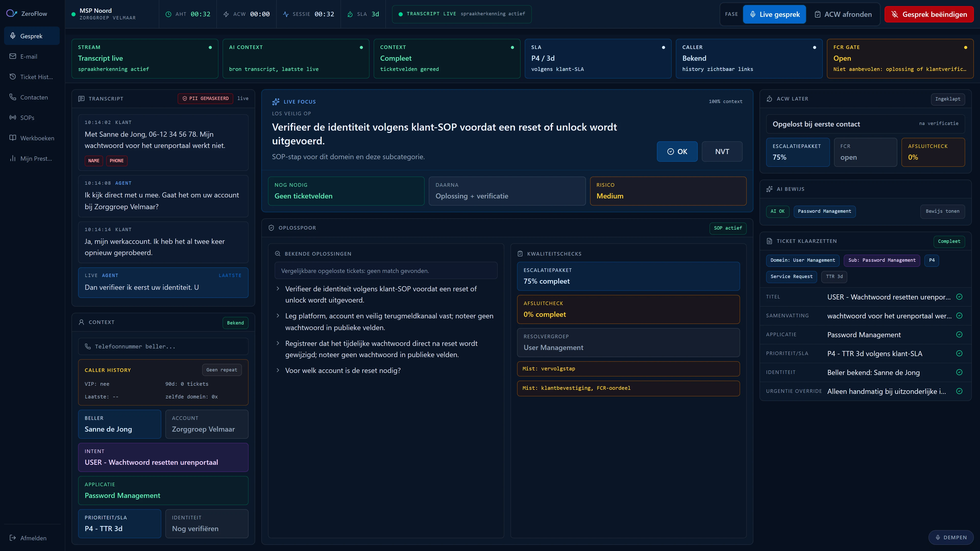The image size is (980, 551).
Task: Toggle check mark on Titel row
Action: 960,297
